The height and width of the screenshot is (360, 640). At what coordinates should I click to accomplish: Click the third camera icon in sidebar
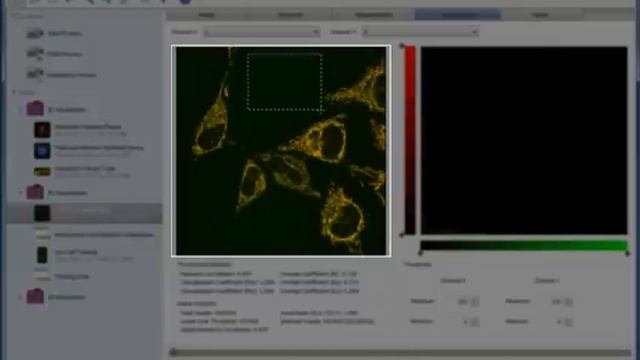pyautogui.click(x=35, y=75)
